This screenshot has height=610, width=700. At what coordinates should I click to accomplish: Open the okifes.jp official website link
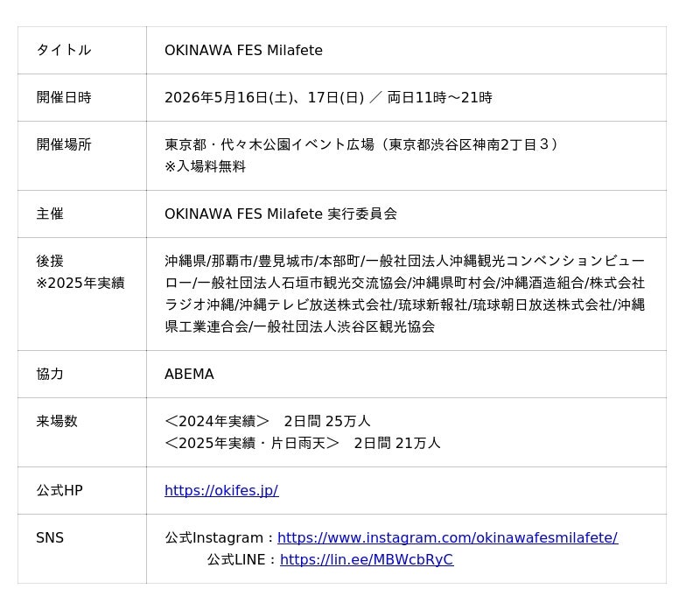point(221,490)
